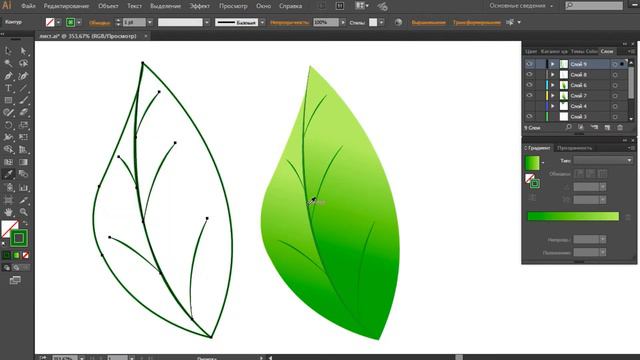Select the Shape Builder tool
The width and height of the screenshot is (640, 360).
8,149
